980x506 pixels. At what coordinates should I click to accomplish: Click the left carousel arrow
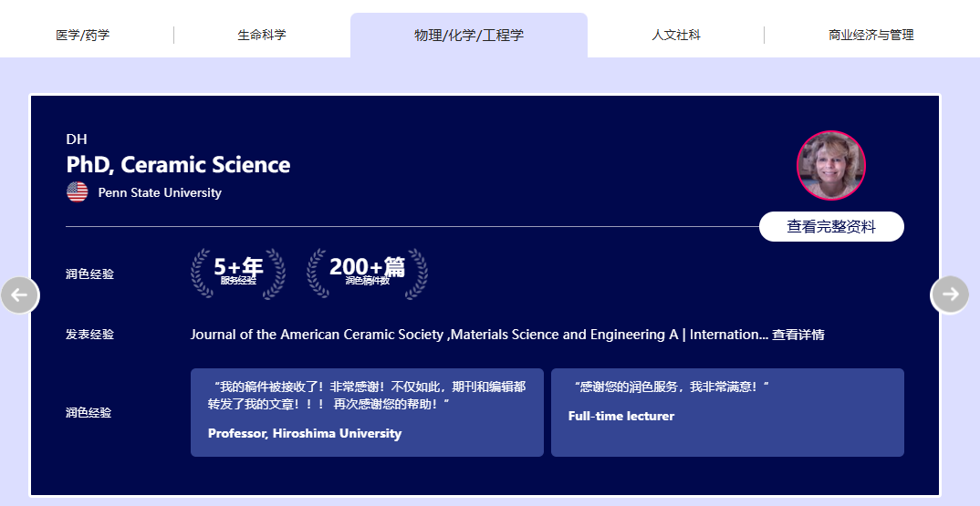[20, 294]
